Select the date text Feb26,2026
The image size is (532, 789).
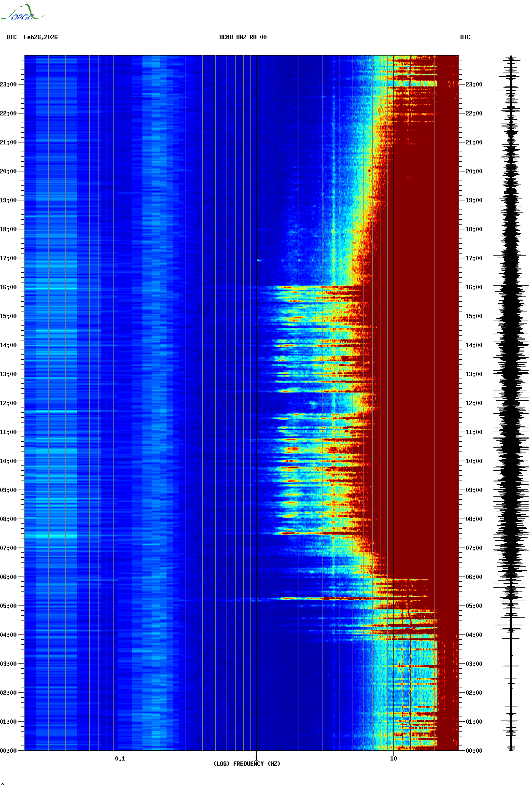[x=41, y=37]
